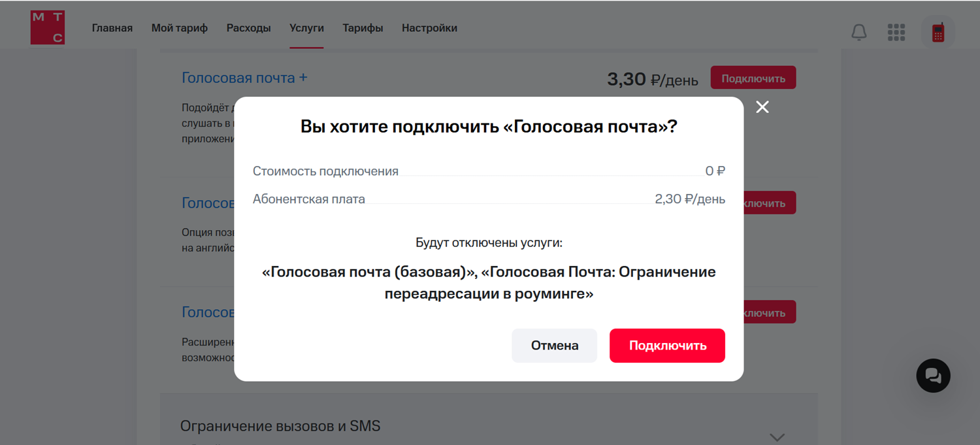Click the 0 ₽ connection cost value
The image size is (980, 445).
click(715, 171)
